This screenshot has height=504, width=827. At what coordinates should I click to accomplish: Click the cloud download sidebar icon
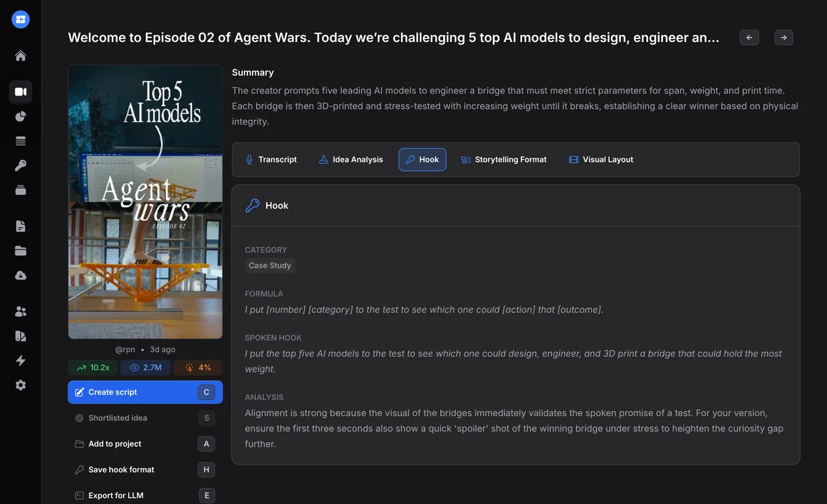tap(21, 275)
